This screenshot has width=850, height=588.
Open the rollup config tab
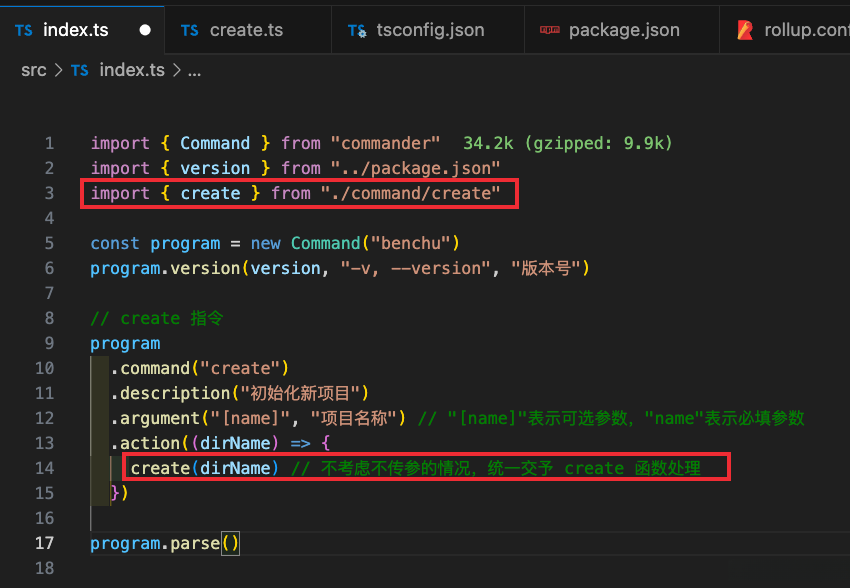click(785, 30)
